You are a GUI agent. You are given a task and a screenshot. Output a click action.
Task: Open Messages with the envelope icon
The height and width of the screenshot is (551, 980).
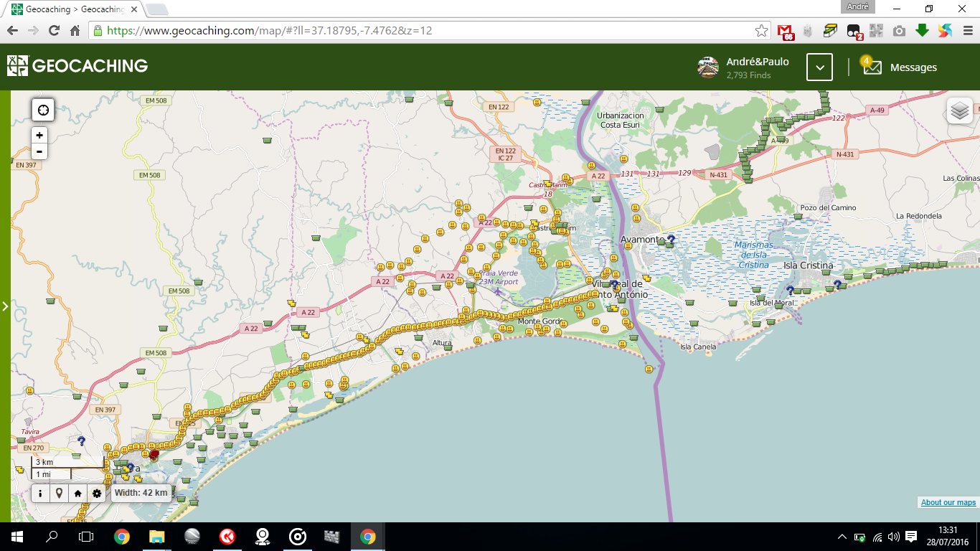[x=871, y=67]
